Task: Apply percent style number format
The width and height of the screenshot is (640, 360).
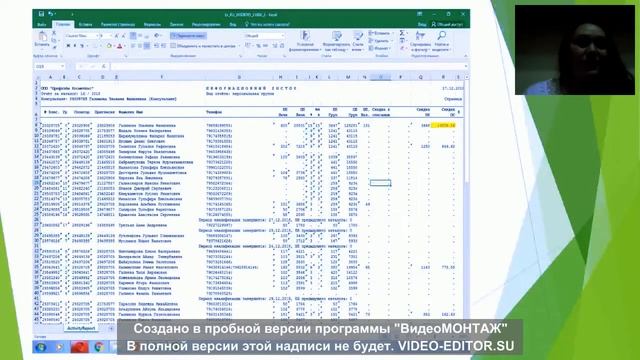Action: 258,46
